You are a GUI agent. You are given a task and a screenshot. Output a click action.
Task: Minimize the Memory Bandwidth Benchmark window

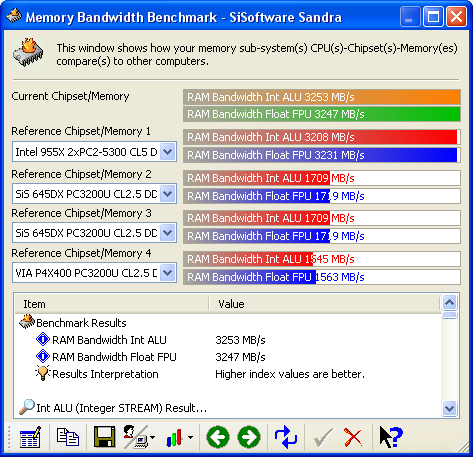tap(410, 16)
